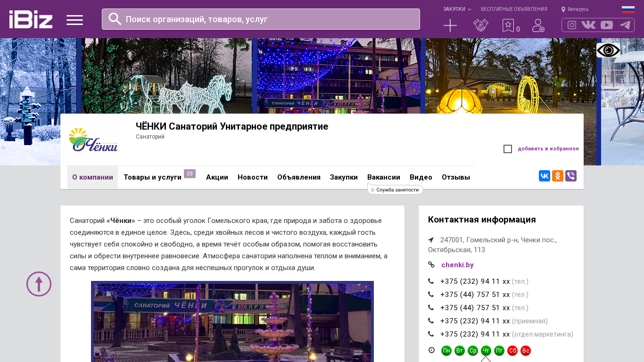
Task: Switch to the О компании tab
Action: 92,177
